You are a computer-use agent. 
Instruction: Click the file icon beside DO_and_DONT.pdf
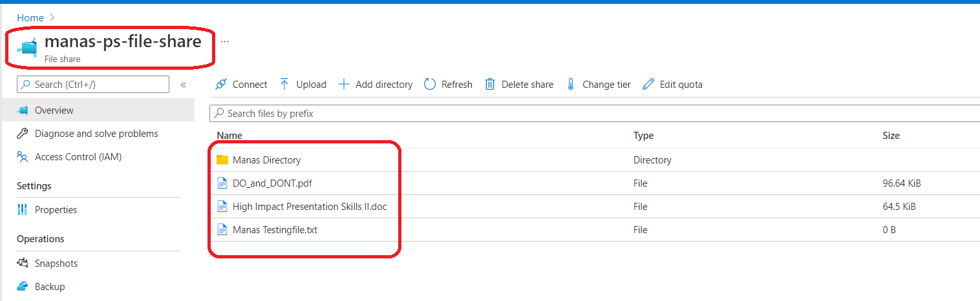(x=222, y=183)
